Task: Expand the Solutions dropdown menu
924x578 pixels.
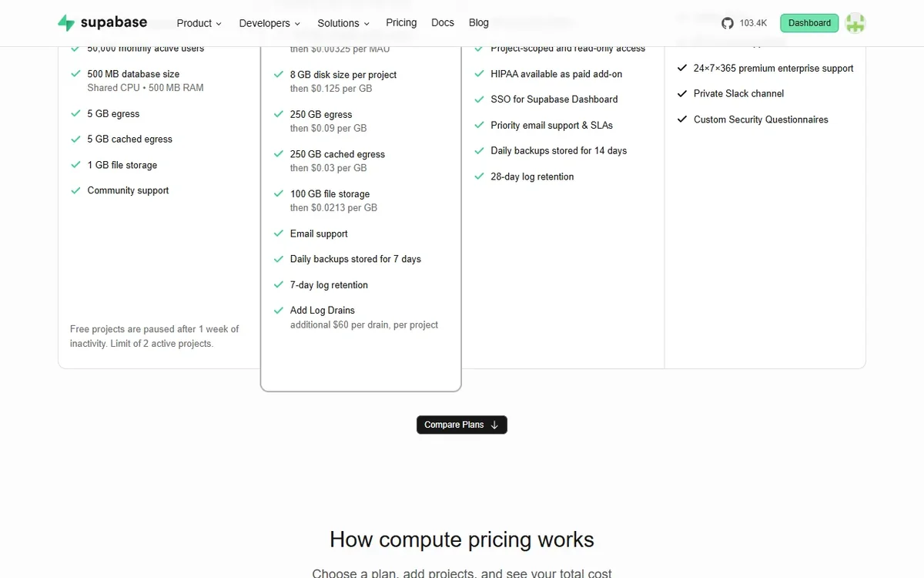Action: (x=343, y=23)
